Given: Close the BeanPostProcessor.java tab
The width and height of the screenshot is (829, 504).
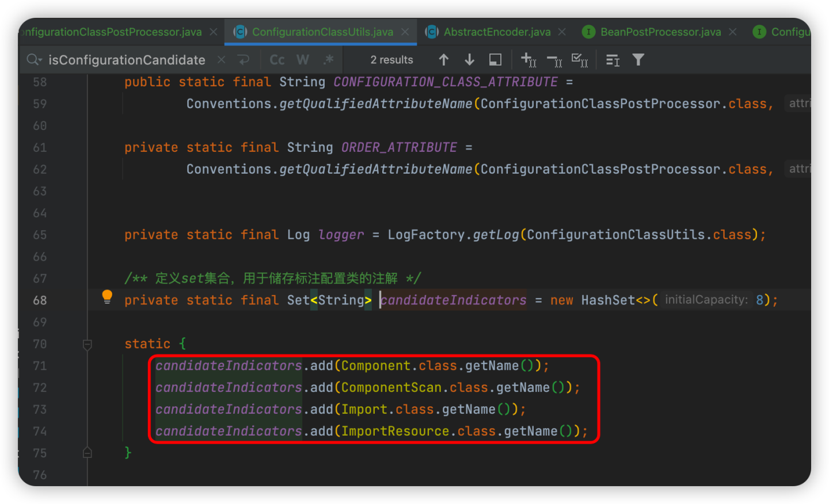Looking at the screenshot, I should 733,32.
